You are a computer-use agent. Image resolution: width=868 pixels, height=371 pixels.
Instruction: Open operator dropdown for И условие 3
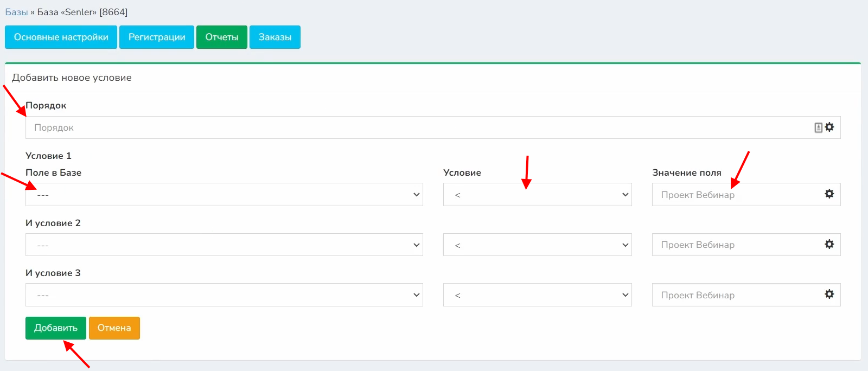click(537, 295)
